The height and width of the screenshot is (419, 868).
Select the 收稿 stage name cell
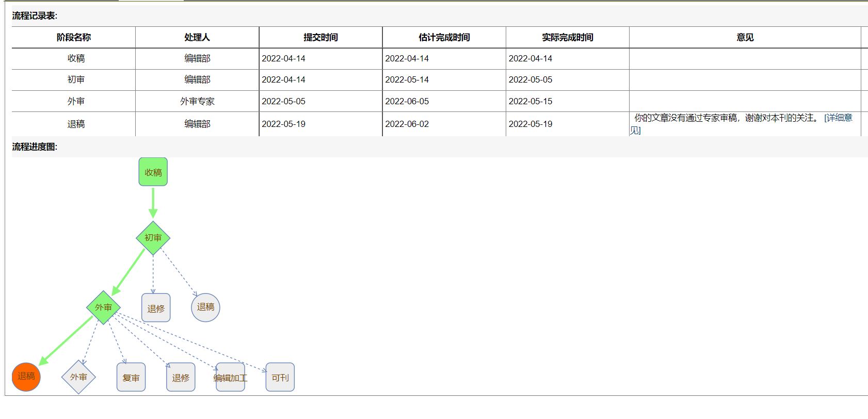pyautogui.click(x=74, y=58)
